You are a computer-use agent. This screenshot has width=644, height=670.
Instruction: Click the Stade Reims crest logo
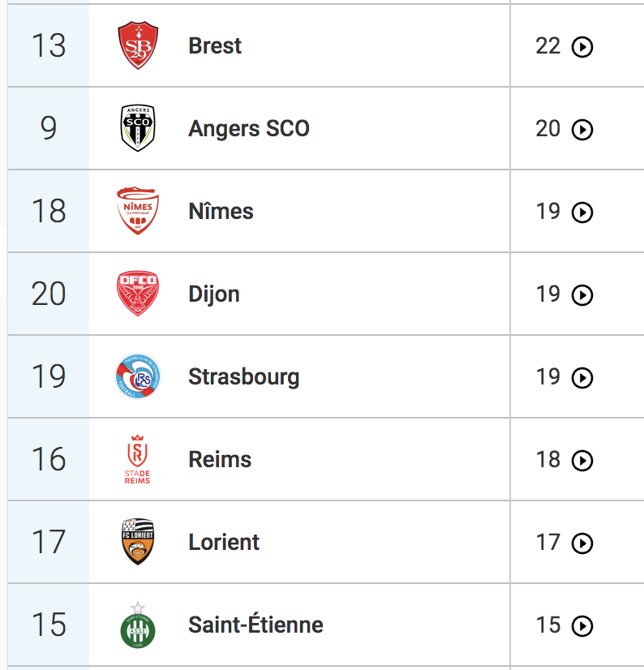click(138, 459)
